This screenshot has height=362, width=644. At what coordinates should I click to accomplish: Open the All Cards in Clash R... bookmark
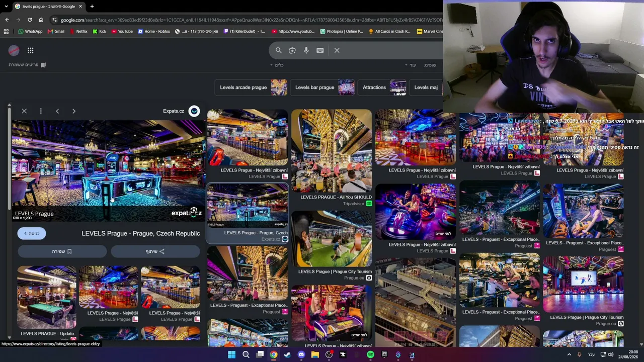tap(389, 31)
